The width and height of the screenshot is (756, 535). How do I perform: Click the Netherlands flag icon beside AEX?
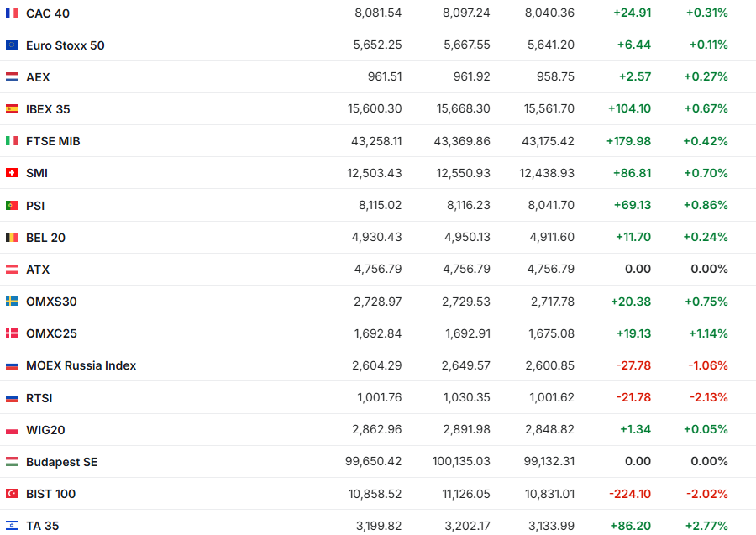pyautogui.click(x=12, y=77)
